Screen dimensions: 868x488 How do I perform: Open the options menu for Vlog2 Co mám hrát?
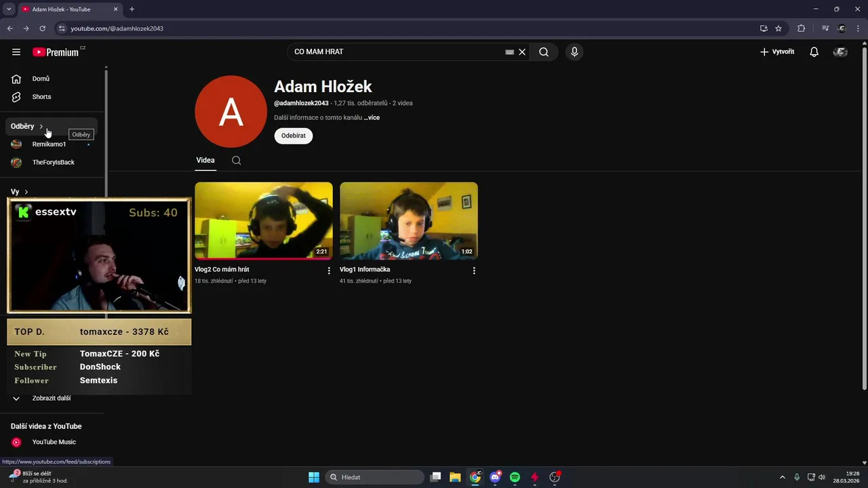[x=329, y=271]
